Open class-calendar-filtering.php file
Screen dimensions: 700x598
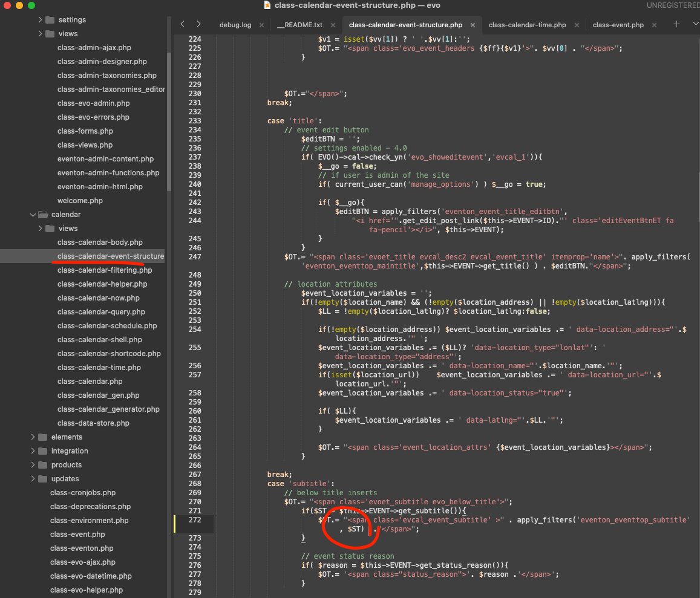click(105, 270)
